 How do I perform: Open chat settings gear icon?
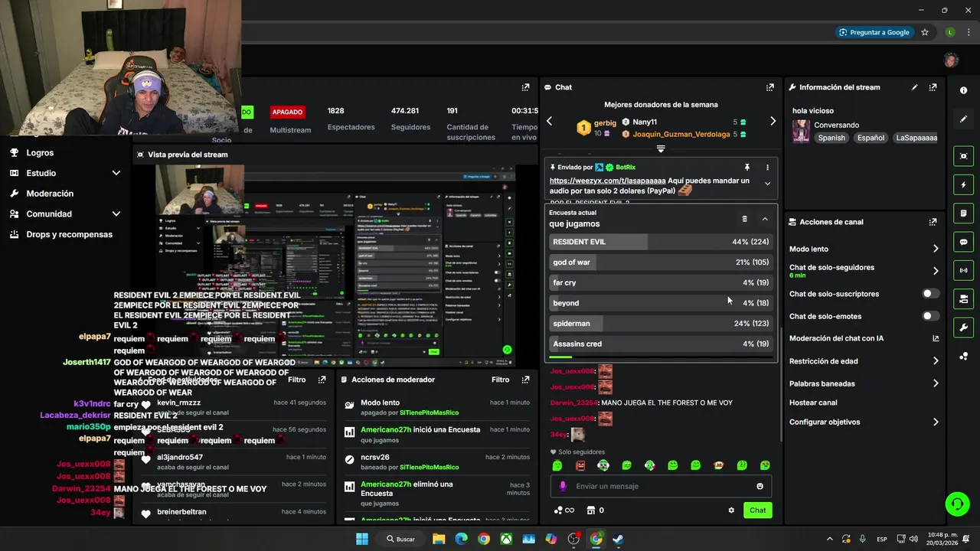731,510
